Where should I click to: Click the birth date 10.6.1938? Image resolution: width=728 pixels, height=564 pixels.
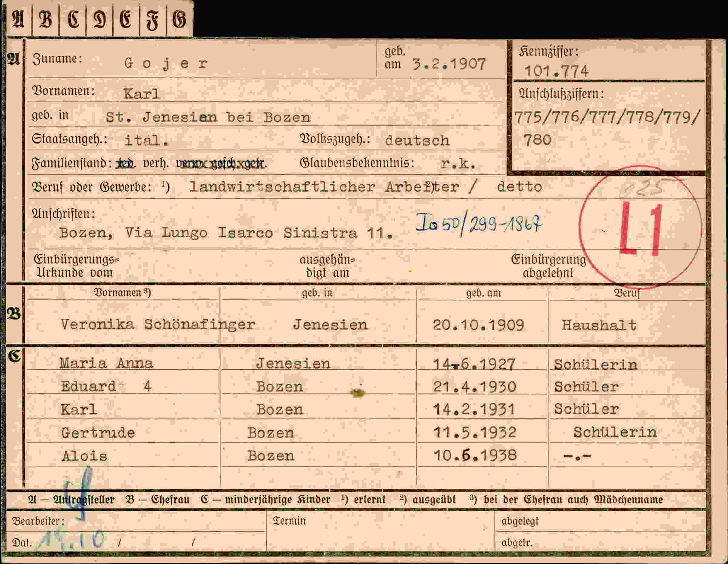475,455
